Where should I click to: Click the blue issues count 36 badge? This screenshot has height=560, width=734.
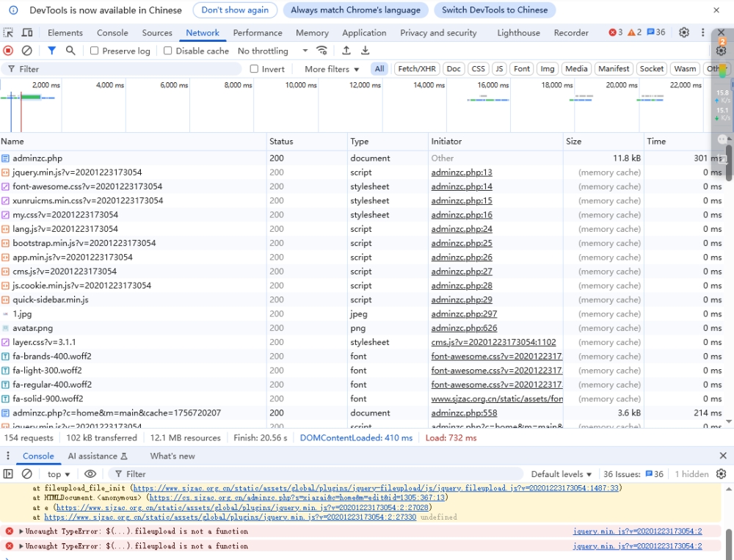pyautogui.click(x=655, y=32)
